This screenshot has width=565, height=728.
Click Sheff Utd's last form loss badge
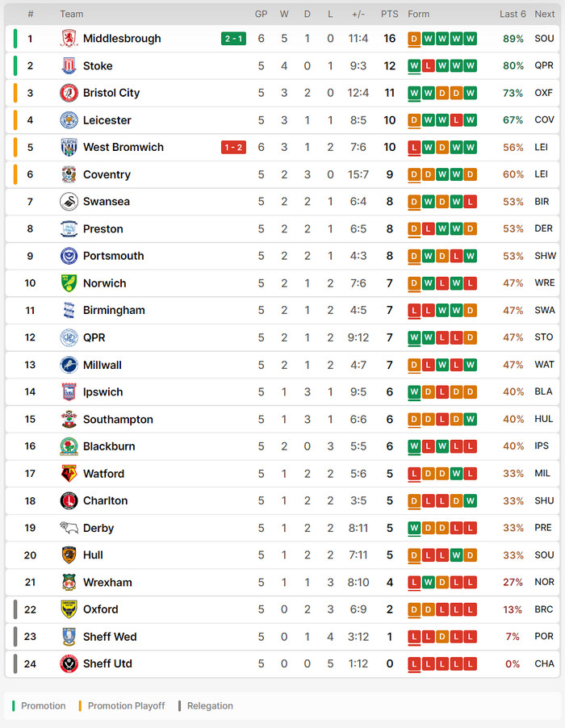[x=471, y=663]
